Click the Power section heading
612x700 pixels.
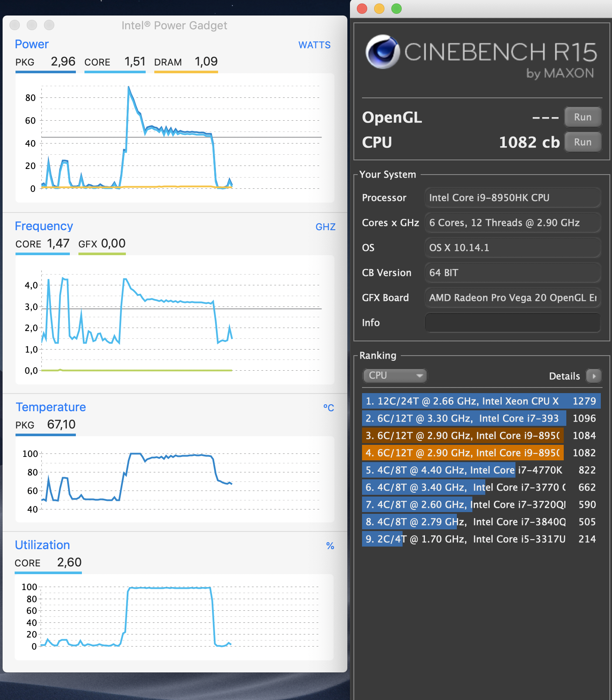click(x=32, y=44)
